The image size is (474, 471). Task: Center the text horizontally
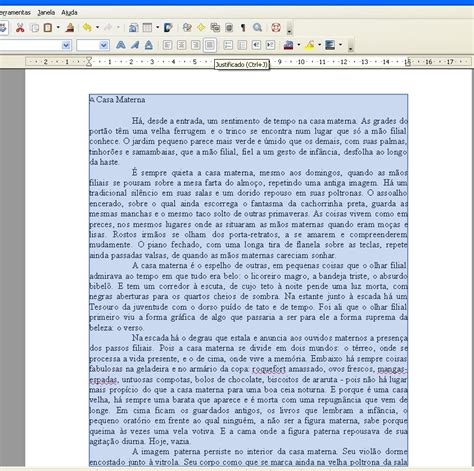(181, 45)
